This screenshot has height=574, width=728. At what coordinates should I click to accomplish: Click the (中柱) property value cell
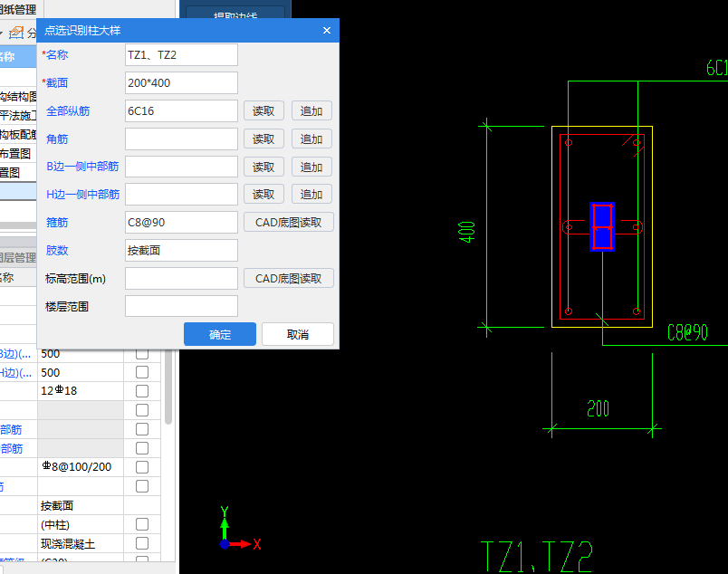tap(81, 524)
